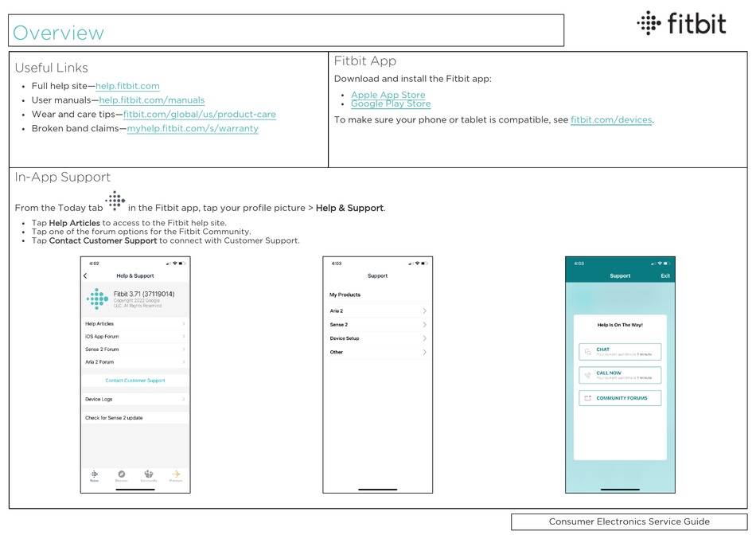Tap the back arrow on Help & Support screen
Screen dimensions: 756x535
coord(85,275)
